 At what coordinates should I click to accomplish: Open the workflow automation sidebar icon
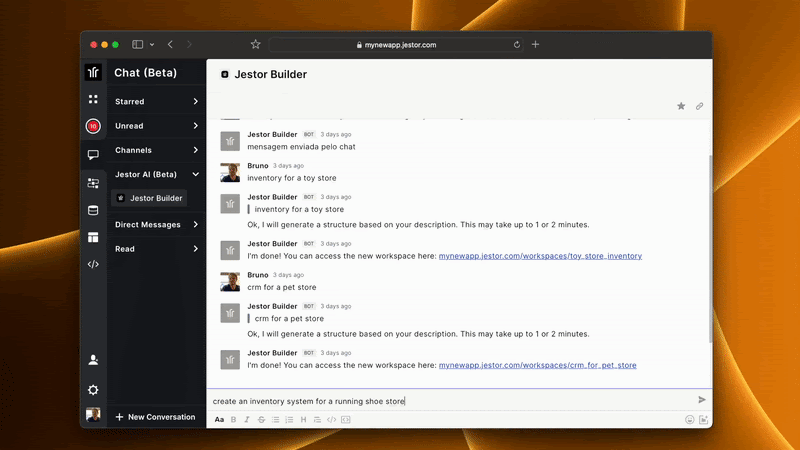[93, 183]
